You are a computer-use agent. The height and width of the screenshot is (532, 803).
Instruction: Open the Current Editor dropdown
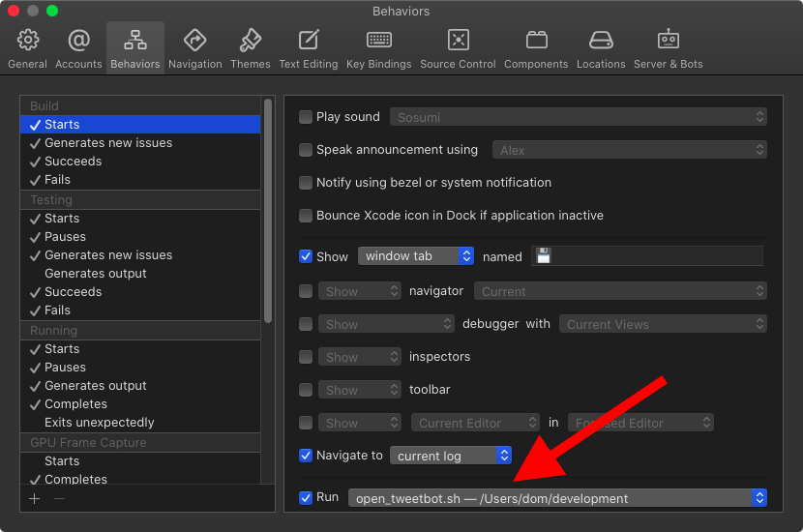pos(475,423)
